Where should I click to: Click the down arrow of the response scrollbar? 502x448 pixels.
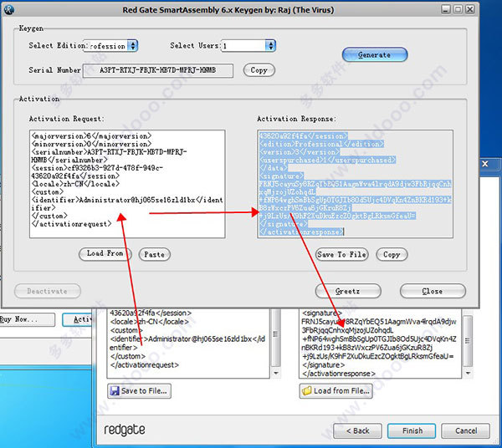[468, 373]
